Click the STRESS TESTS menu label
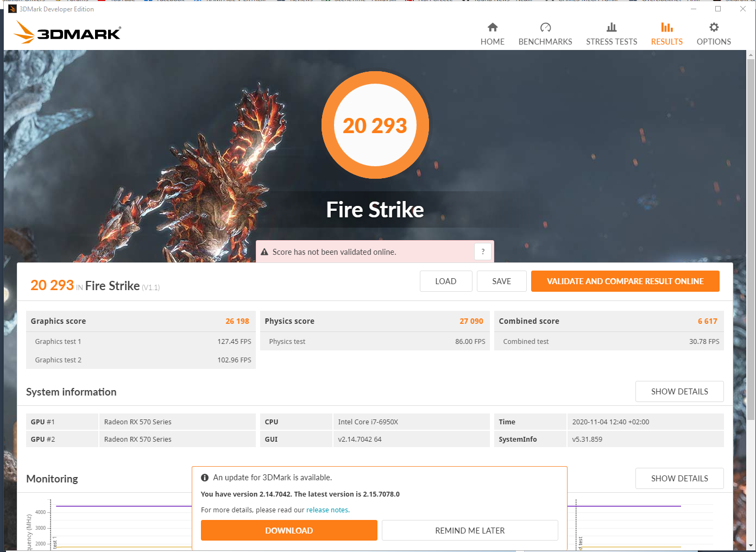This screenshot has width=756, height=552. point(612,42)
